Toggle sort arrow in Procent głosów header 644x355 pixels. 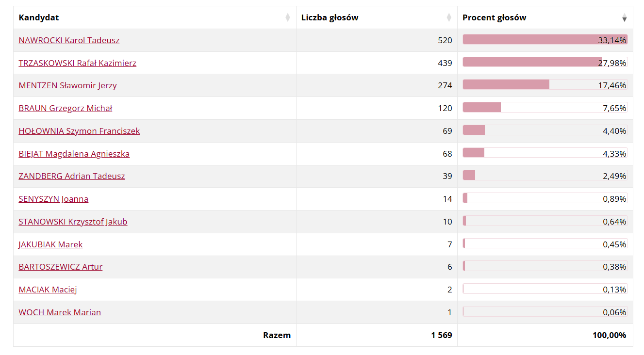click(x=624, y=18)
